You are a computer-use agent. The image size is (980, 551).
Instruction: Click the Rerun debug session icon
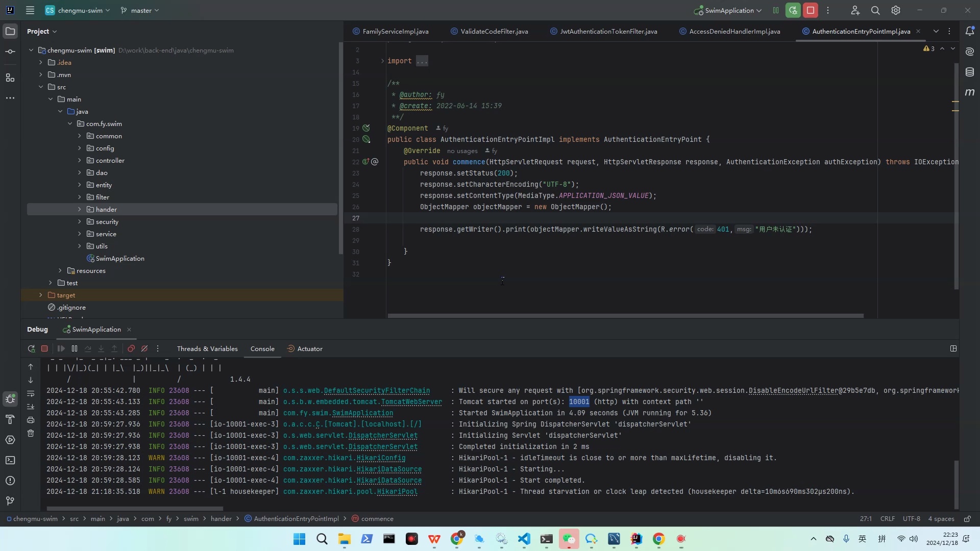coord(31,349)
